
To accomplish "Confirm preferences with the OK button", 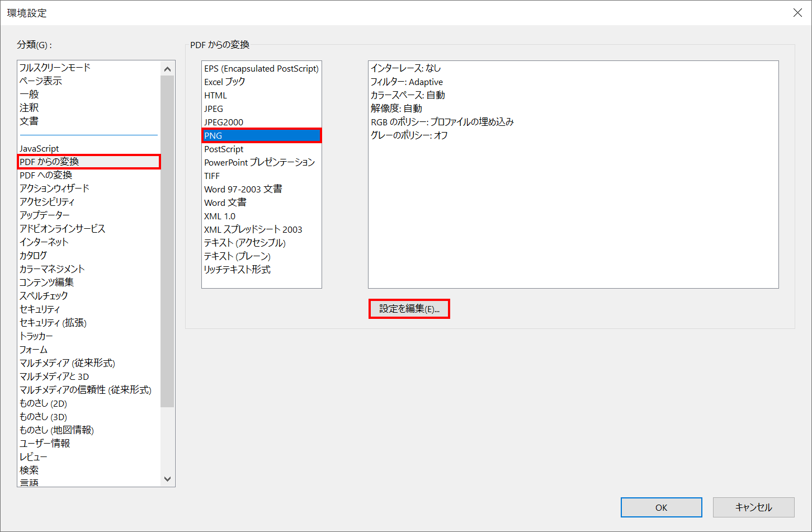I will point(661,507).
